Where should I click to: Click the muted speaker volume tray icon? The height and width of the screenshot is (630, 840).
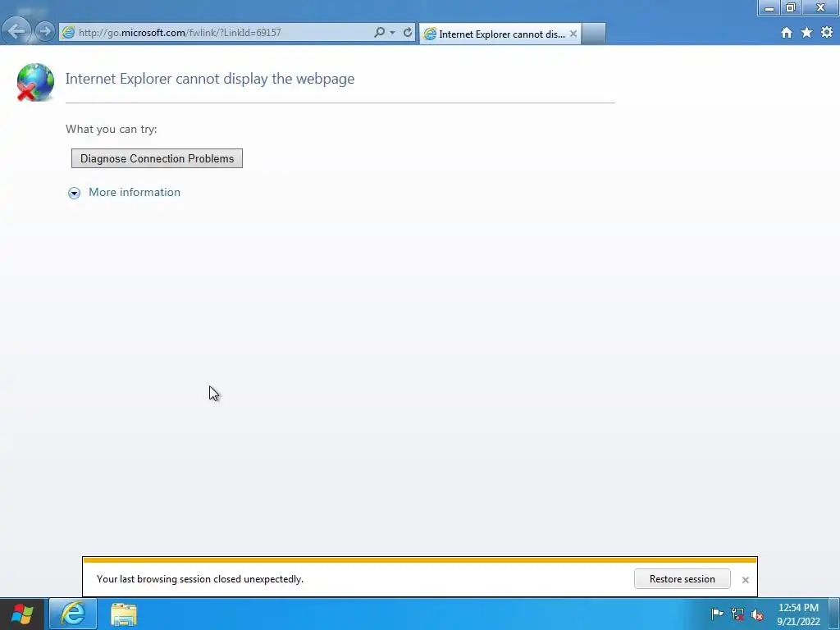(x=757, y=615)
